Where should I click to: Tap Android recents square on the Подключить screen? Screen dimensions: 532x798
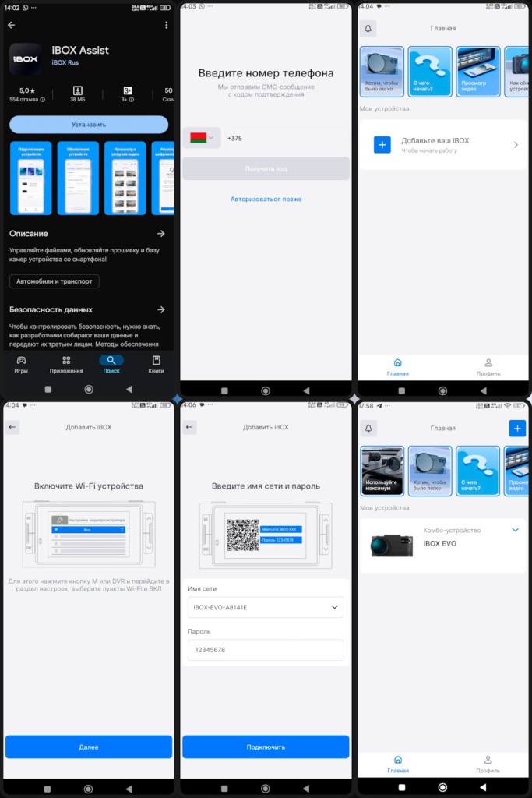(x=224, y=789)
